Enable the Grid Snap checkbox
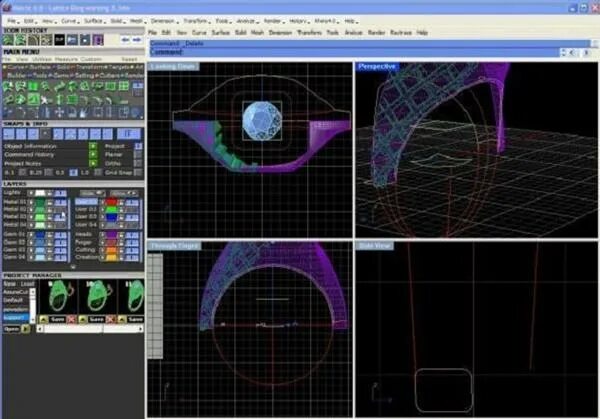Viewport: 600px width, 419px height. pos(138,173)
